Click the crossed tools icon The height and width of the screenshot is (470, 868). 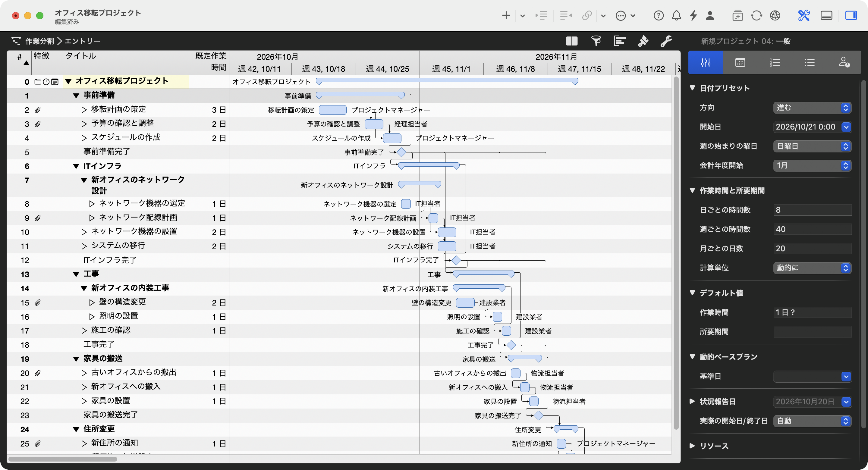pos(804,15)
